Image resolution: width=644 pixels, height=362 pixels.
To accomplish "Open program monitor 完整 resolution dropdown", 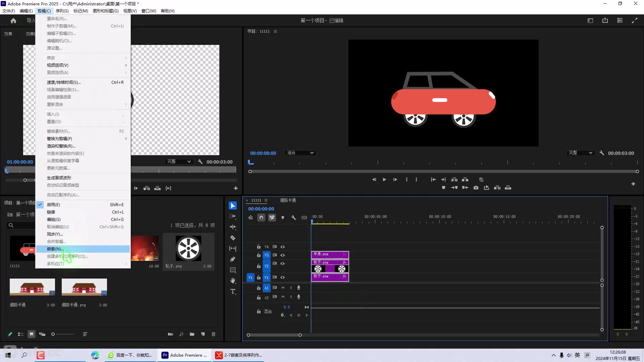I will [580, 153].
